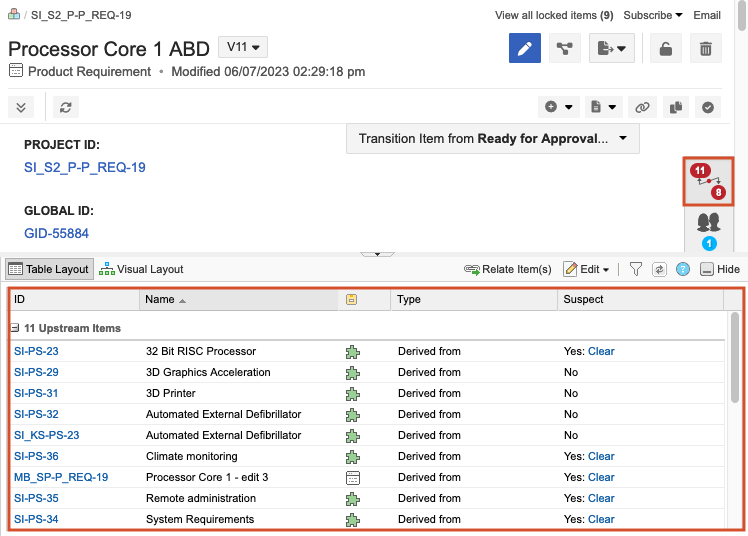Open the Transition Item workflow dropdown
The width and height of the screenshot is (748, 536).
coord(492,139)
